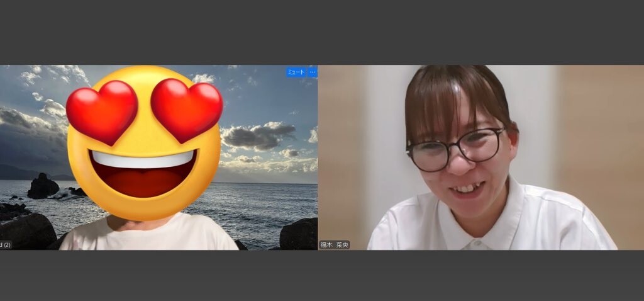
Task: Click the empty dark bar below the videos
Action: pos(322,276)
